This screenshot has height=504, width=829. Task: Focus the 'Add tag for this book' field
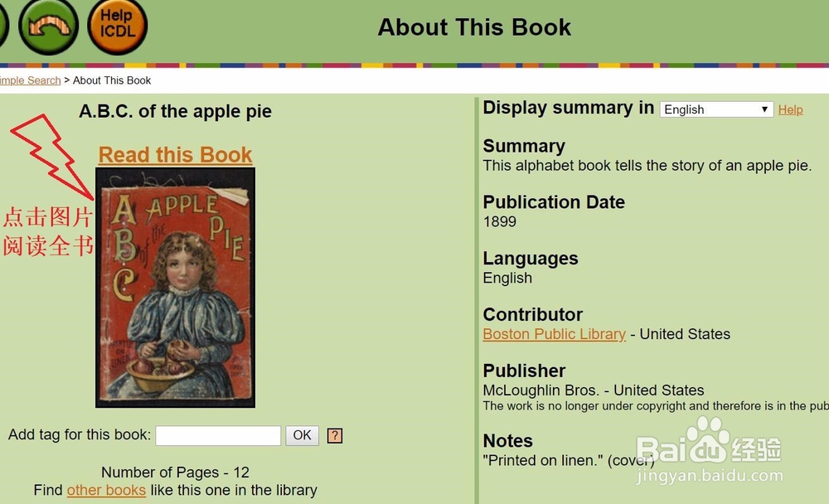[x=218, y=435]
